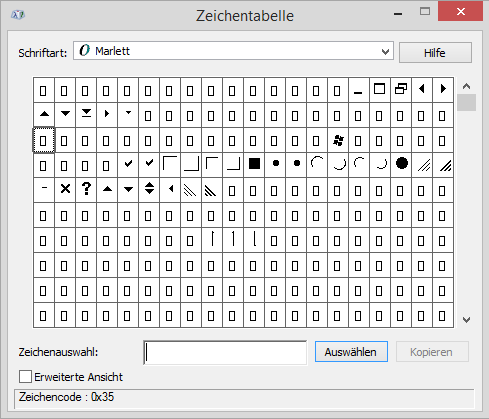Select the Windows flag pinwheel glyph
The height and width of the screenshot is (419, 489).
click(337, 141)
